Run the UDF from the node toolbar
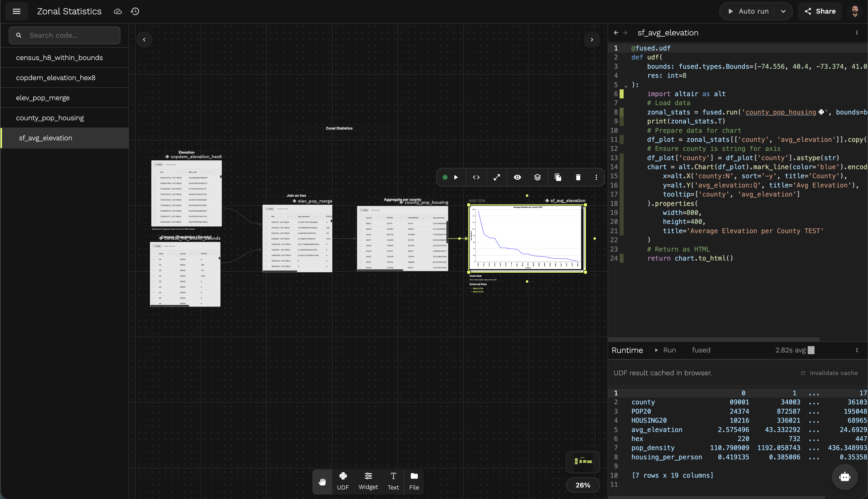The width and height of the screenshot is (868, 499). [x=456, y=177]
